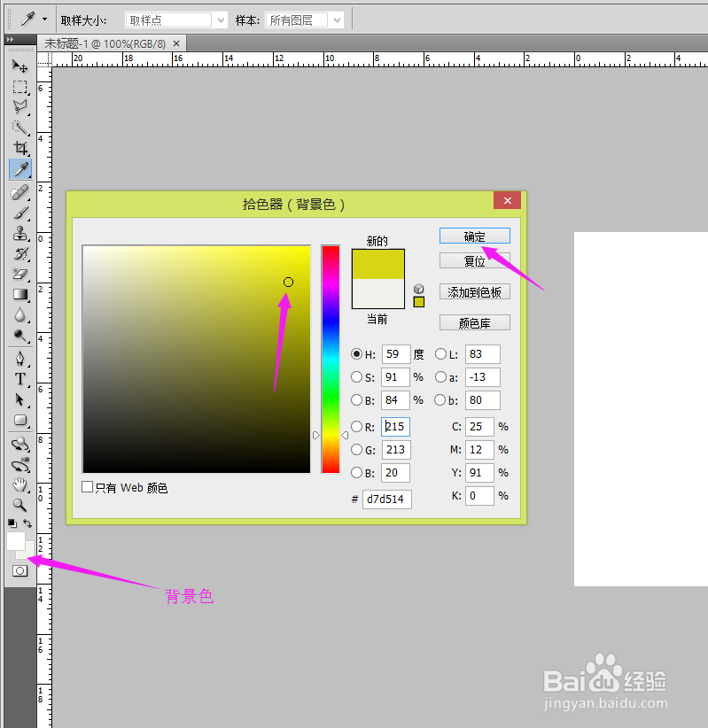The height and width of the screenshot is (728, 708).
Task: Click the web-safe color cube warning icon
Action: pos(418,289)
